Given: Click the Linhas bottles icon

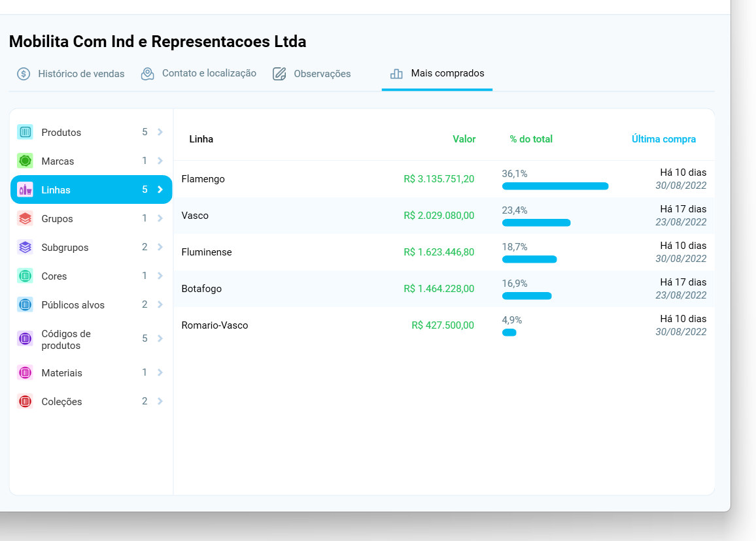Looking at the screenshot, I should [25, 190].
